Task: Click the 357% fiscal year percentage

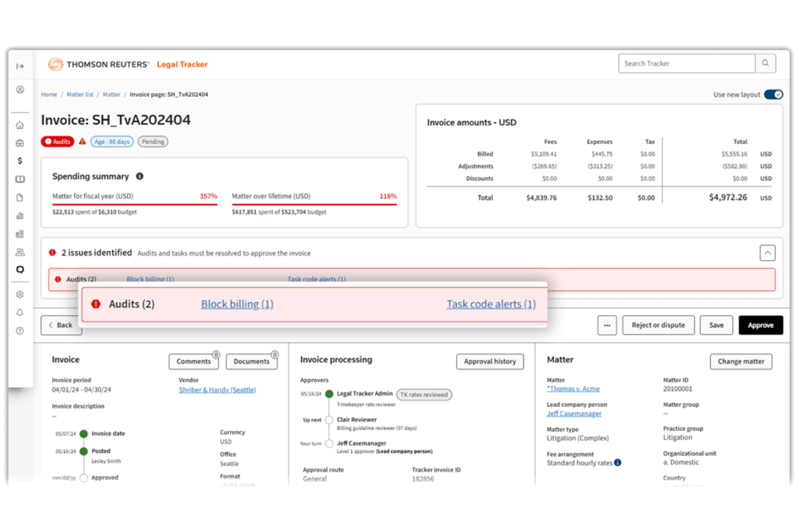Action: [x=208, y=196]
